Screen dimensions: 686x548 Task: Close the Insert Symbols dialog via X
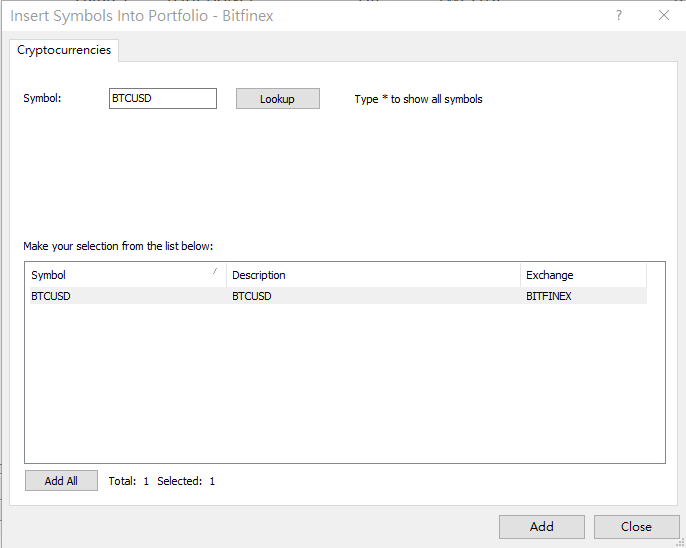point(664,16)
